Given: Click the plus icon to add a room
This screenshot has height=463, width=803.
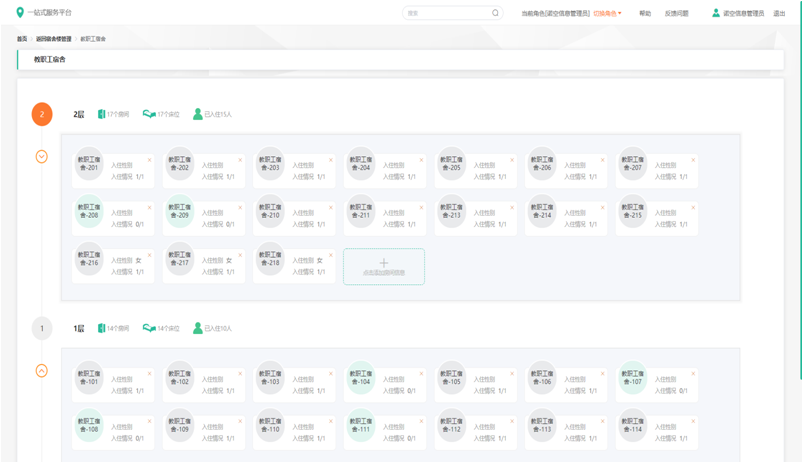Looking at the screenshot, I should [x=384, y=263].
